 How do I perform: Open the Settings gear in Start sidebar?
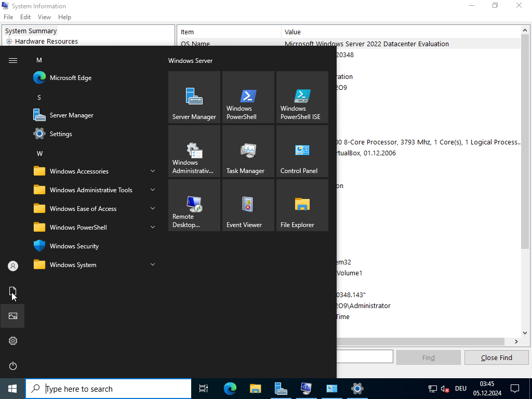[x=13, y=341]
